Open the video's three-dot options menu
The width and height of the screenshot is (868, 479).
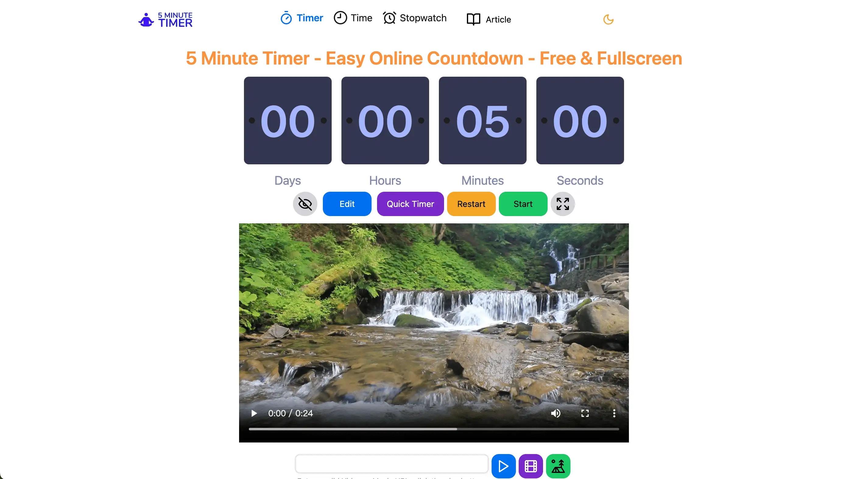[614, 413]
